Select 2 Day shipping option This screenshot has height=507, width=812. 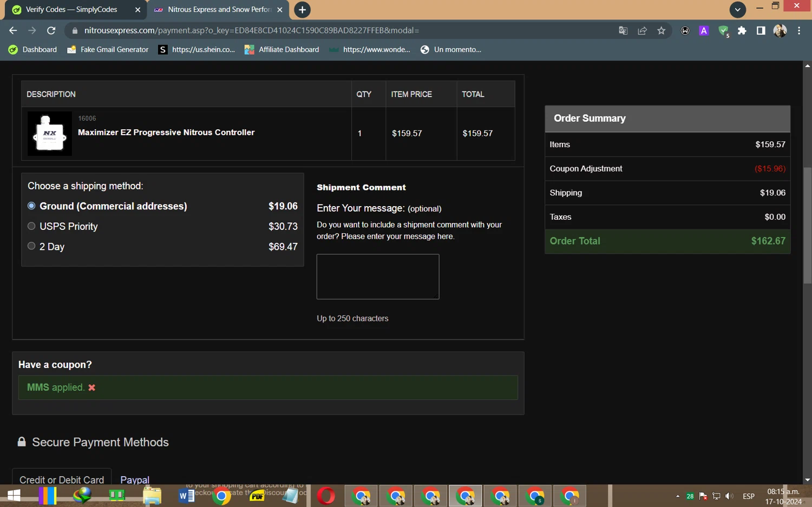tap(31, 246)
